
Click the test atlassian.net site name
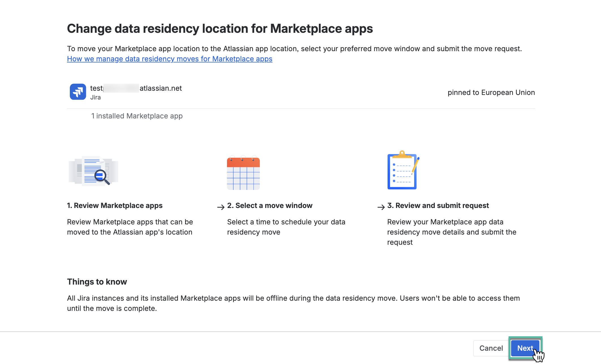(136, 88)
